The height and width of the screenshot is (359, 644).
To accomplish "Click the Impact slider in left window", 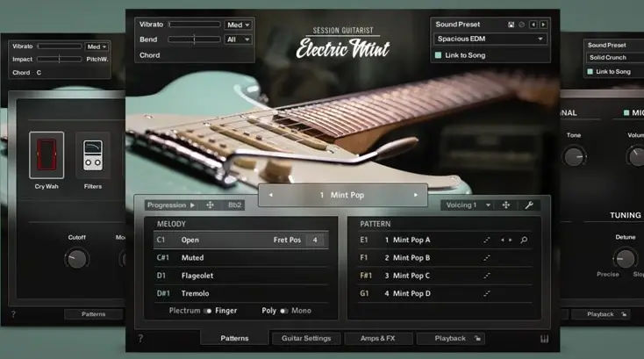I will coord(60,59).
